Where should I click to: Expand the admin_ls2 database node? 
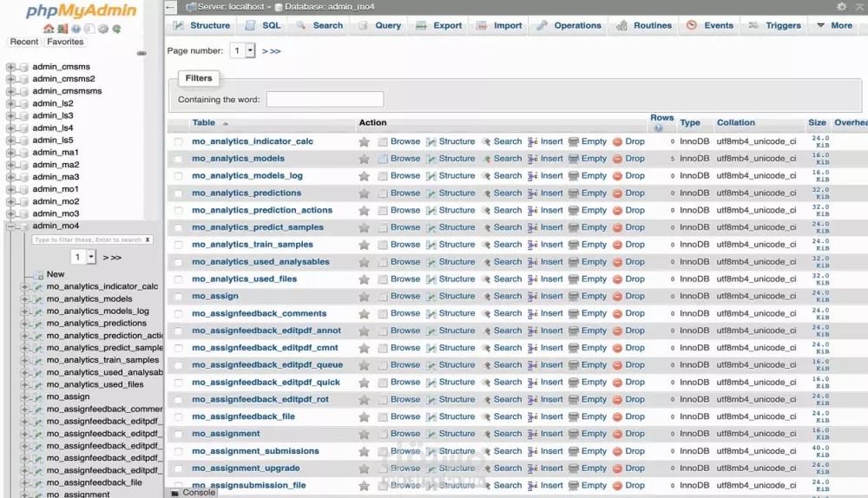tap(10, 103)
